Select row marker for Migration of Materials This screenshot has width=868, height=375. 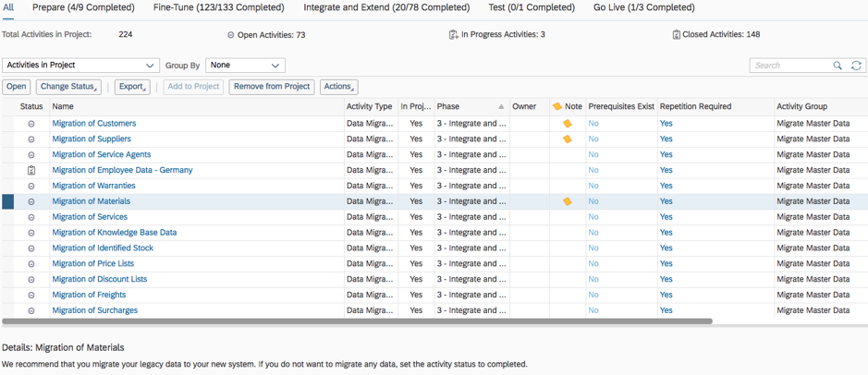click(7, 201)
